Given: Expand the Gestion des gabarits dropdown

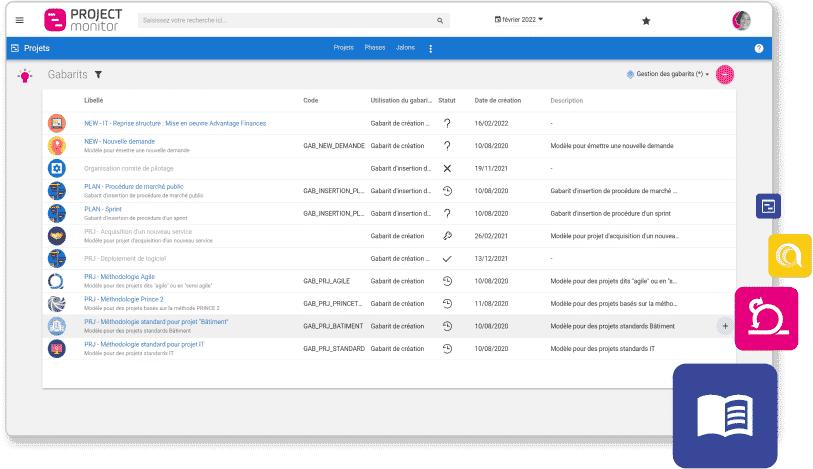Looking at the screenshot, I should coord(668,74).
